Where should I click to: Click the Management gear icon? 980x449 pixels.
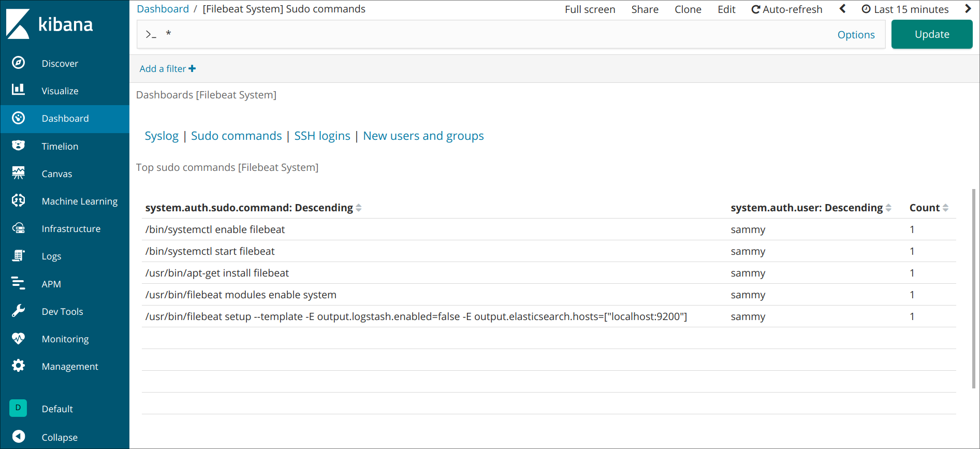(18, 366)
